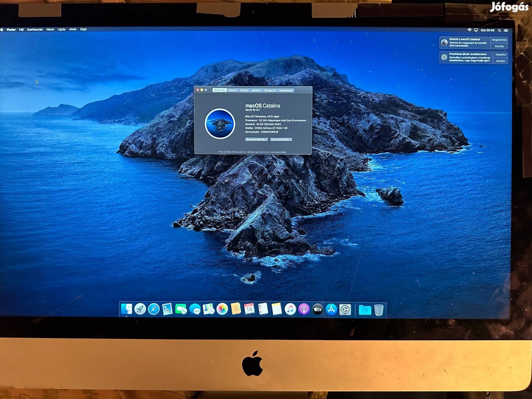Image resolution: width=532 pixels, height=399 pixels.
Task: Open Podcasts purple icon in Dock
Action: (304, 309)
